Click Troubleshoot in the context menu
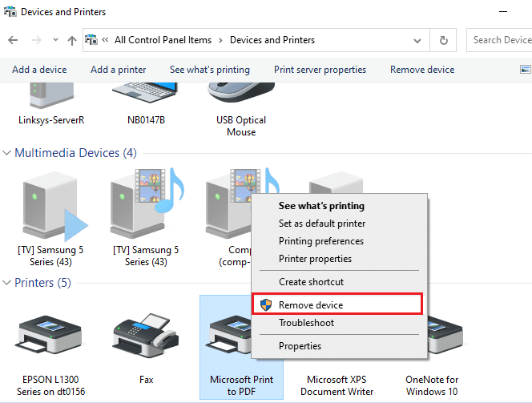The height and width of the screenshot is (403, 532). [x=306, y=323]
